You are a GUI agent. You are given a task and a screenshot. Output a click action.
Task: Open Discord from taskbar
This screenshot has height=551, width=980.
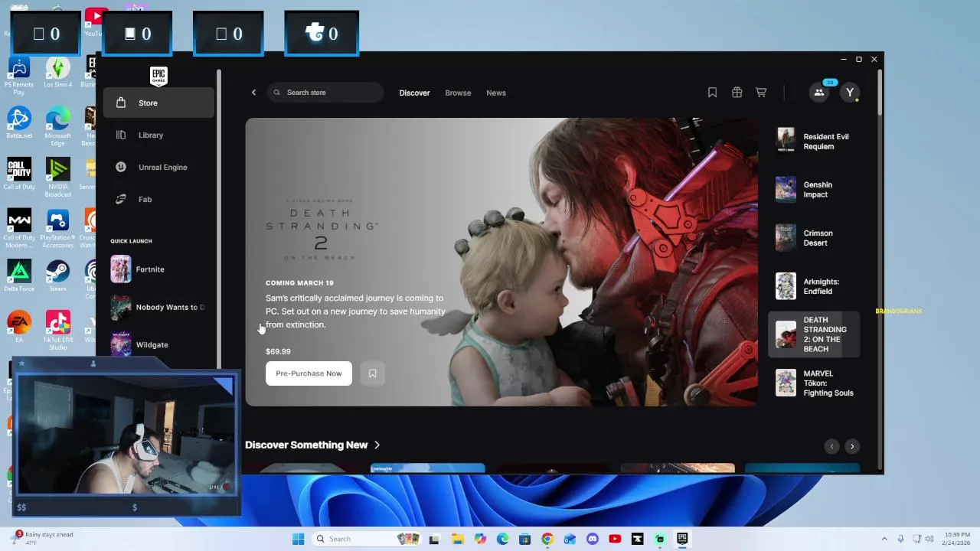[592, 539]
